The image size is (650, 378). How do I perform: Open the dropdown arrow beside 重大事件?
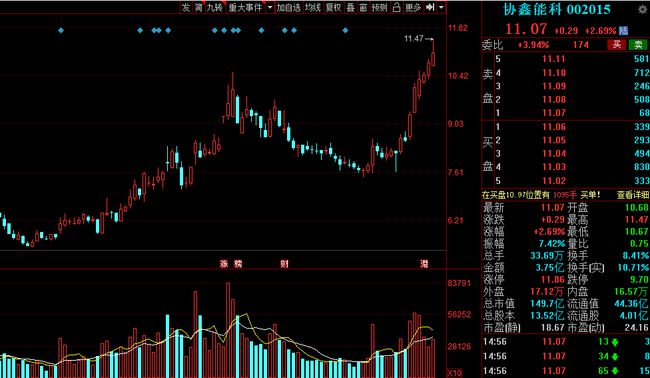coord(270,7)
